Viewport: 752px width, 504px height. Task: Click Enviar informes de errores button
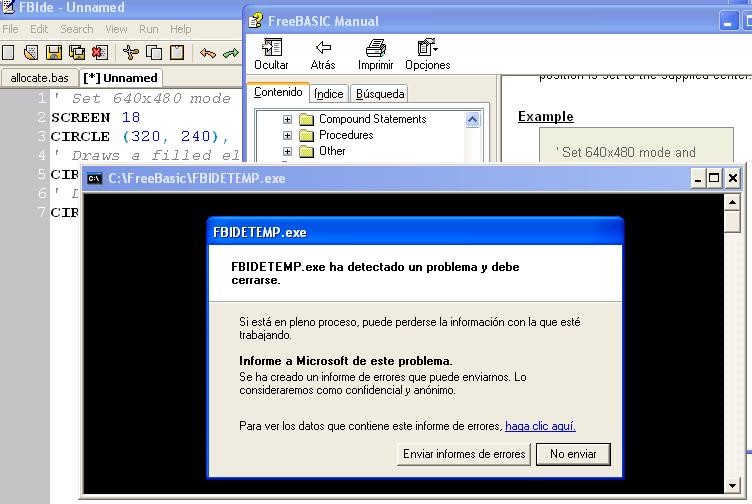click(464, 454)
